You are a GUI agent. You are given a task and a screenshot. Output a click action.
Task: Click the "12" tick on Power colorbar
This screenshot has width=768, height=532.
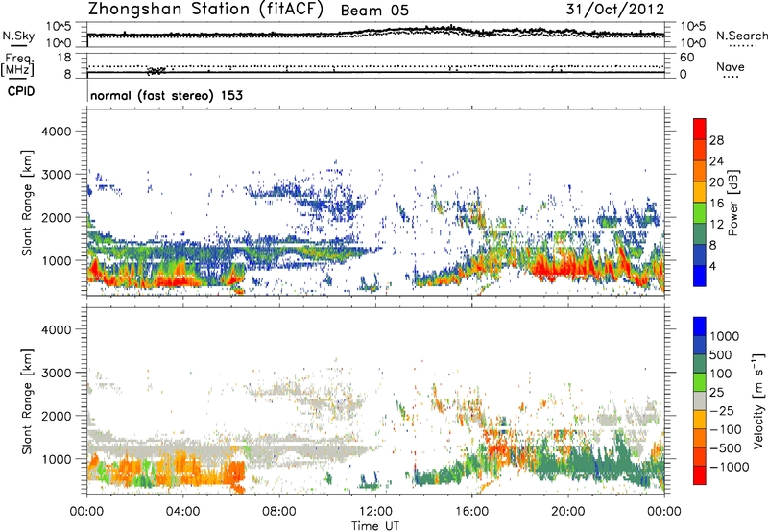coord(716,225)
